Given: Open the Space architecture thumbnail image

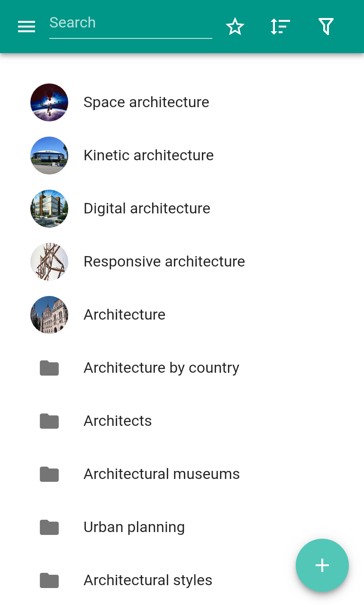Looking at the screenshot, I should (49, 102).
